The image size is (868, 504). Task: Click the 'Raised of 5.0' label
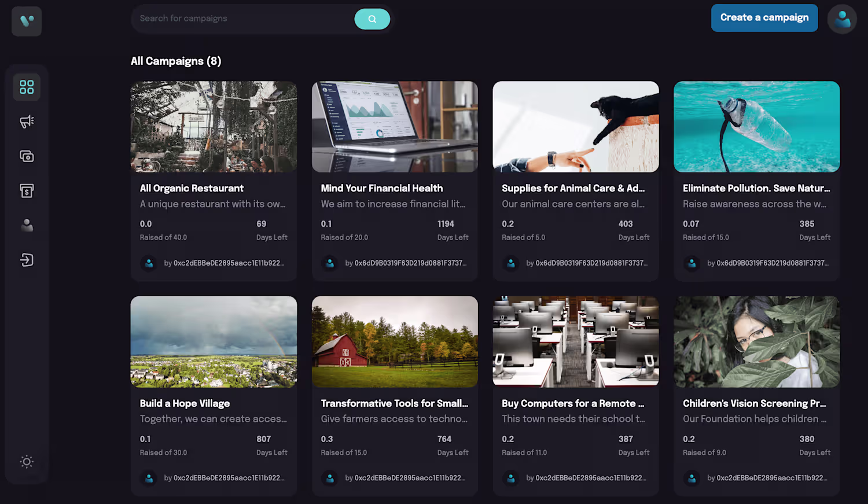[x=524, y=237]
